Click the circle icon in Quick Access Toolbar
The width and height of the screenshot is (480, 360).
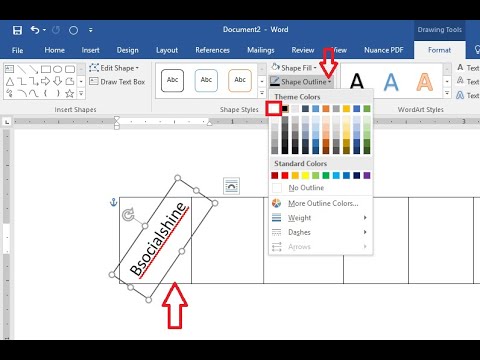(x=73, y=31)
